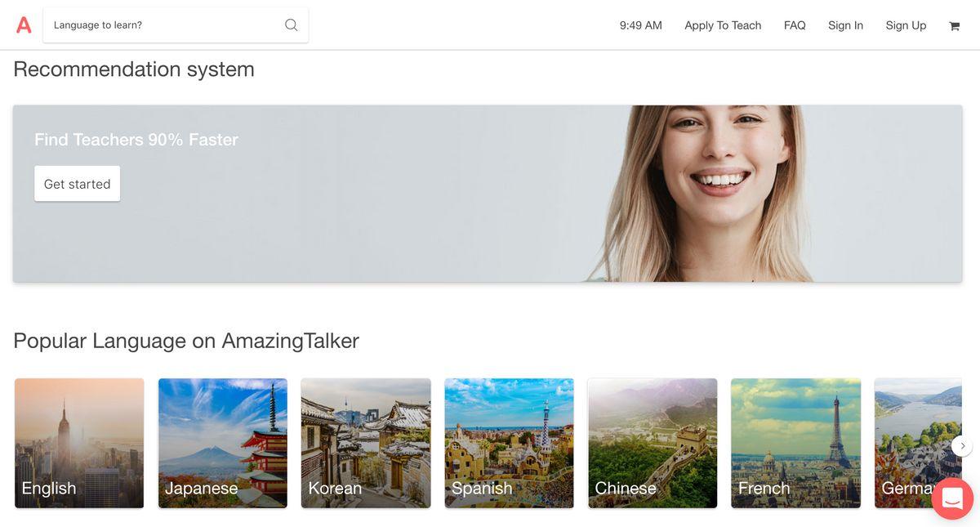Choose the Korean language card
Image resolution: width=980 pixels, height=527 pixels.
tap(366, 443)
